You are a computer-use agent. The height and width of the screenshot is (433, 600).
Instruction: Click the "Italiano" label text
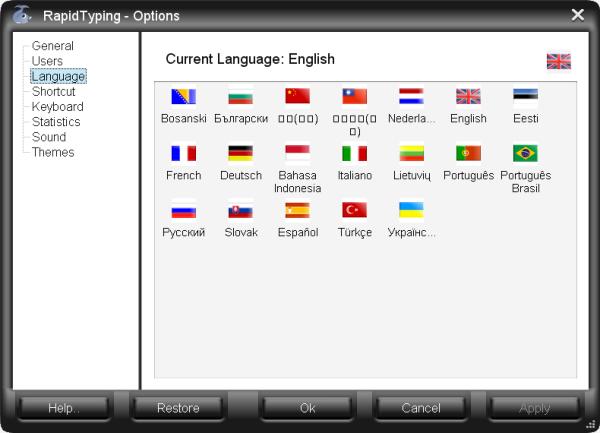[355, 176]
